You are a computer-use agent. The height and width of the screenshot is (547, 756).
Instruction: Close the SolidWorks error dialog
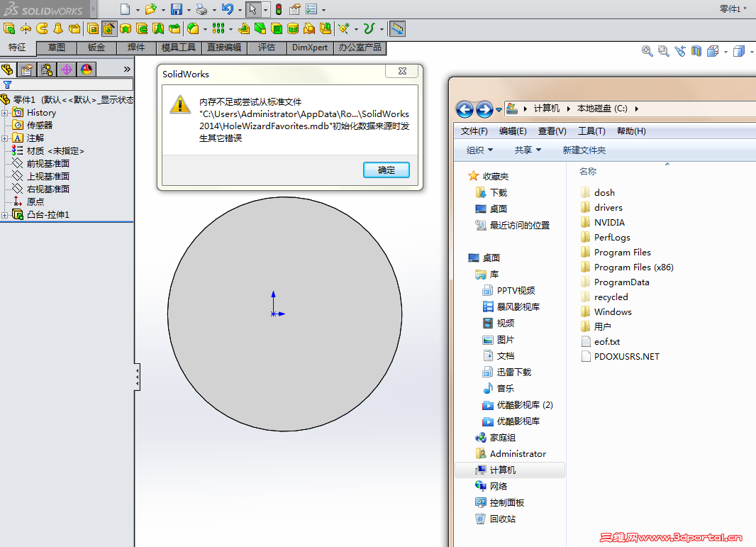tap(403, 71)
